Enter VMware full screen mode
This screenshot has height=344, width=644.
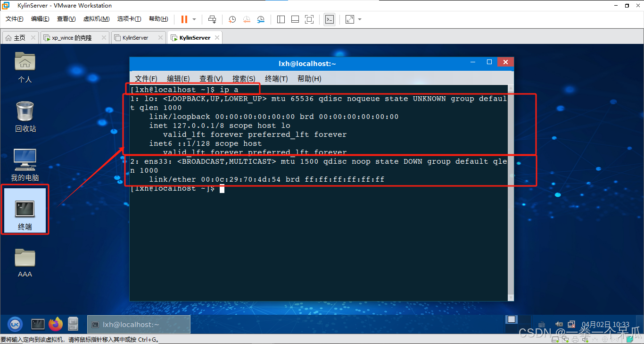point(309,19)
